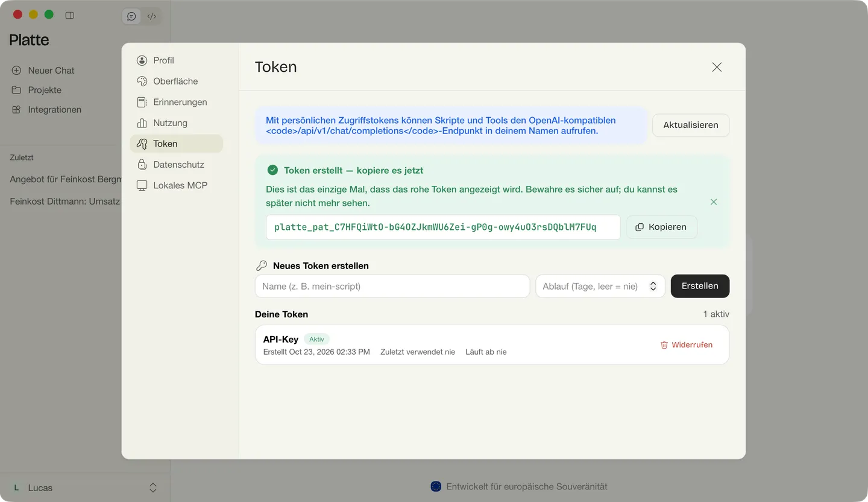Copy the token with Kopieren button
The height and width of the screenshot is (502, 868).
pos(662,227)
